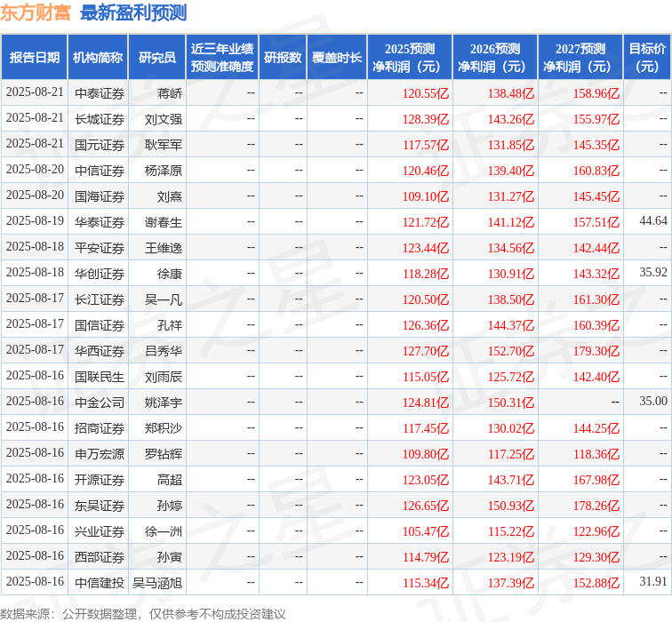Screen dimensions: 672x622
Task: Click the 目标价 column header
Action: tap(648, 58)
